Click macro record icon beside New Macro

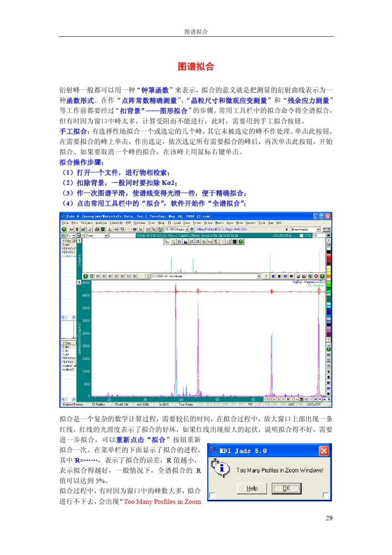pyautogui.click(x=326, y=229)
